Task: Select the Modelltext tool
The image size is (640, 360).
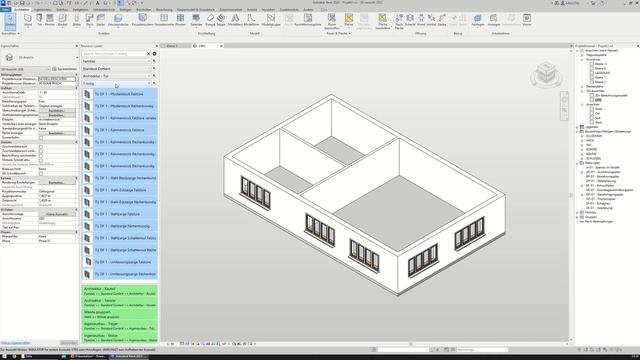Action: (235, 20)
